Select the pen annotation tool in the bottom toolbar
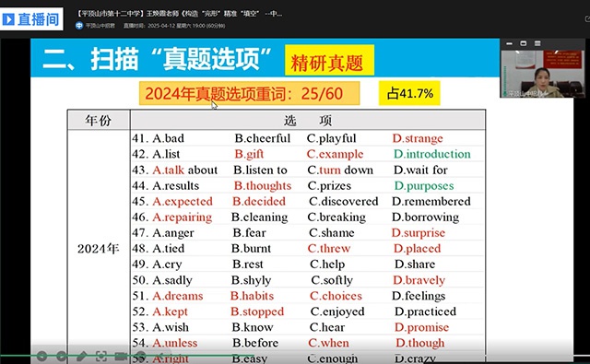Viewport: 590px width, 364px height. point(82,356)
